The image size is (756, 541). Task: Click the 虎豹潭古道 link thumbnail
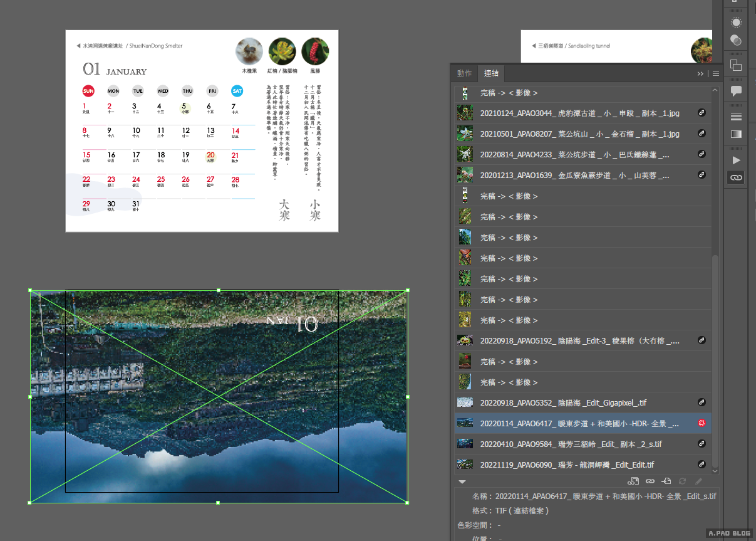click(465, 113)
